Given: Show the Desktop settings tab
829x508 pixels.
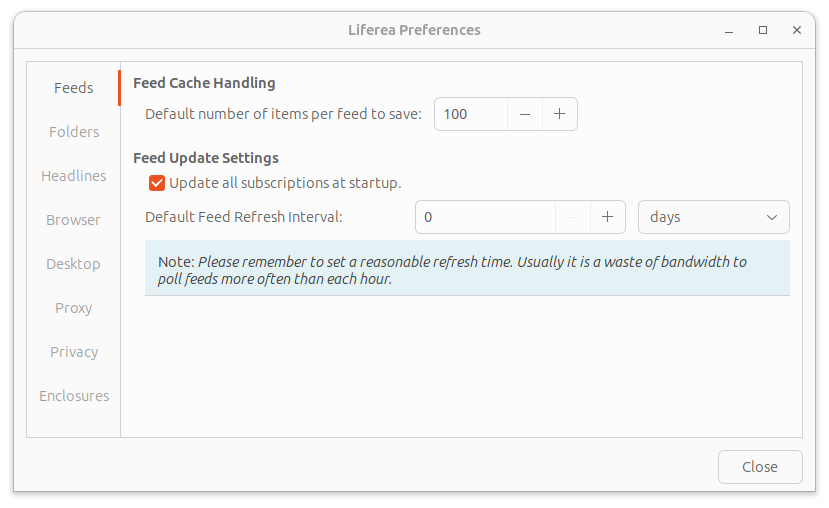Looking at the screenshot, I should coord(74,264).
